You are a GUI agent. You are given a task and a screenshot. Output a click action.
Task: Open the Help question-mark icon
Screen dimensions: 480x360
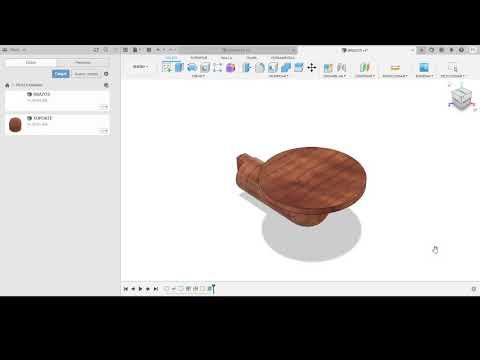[x=461, y=50]
